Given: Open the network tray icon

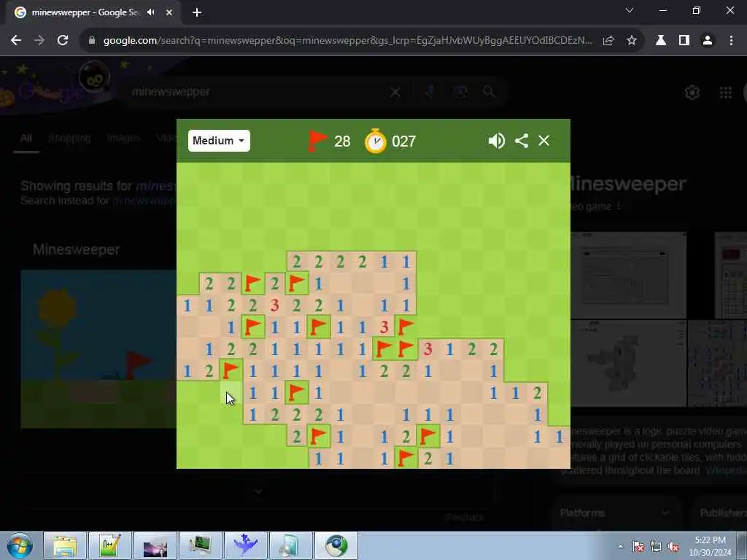Looking at the screenshot, I should click(656, 546).
